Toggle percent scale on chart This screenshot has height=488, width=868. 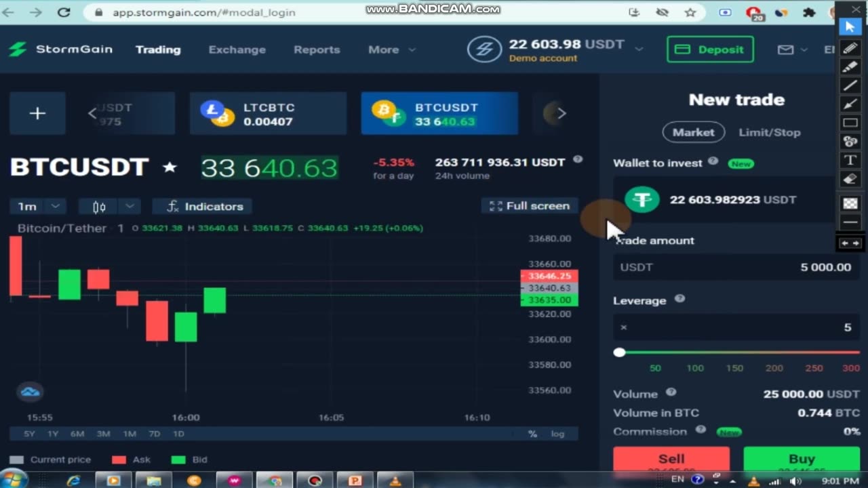click(532, 434)
